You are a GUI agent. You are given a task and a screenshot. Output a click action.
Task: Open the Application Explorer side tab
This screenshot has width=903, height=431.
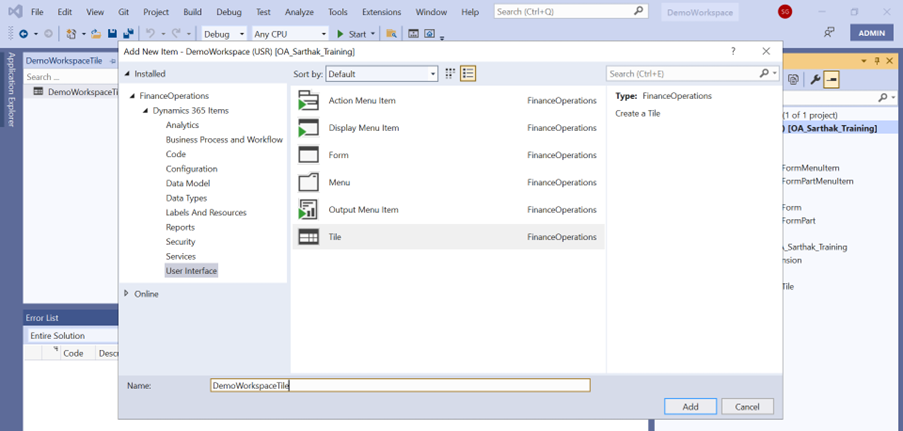[11, 89]
